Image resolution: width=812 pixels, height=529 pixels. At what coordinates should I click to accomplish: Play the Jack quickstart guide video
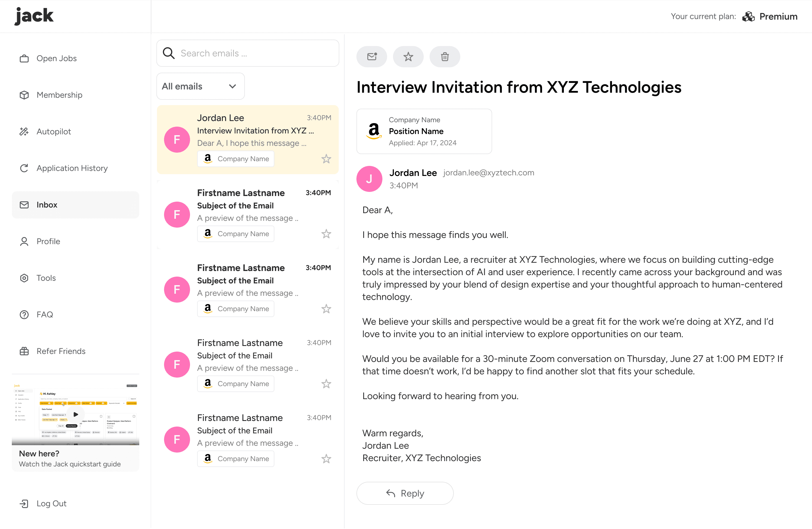point(76,414)
